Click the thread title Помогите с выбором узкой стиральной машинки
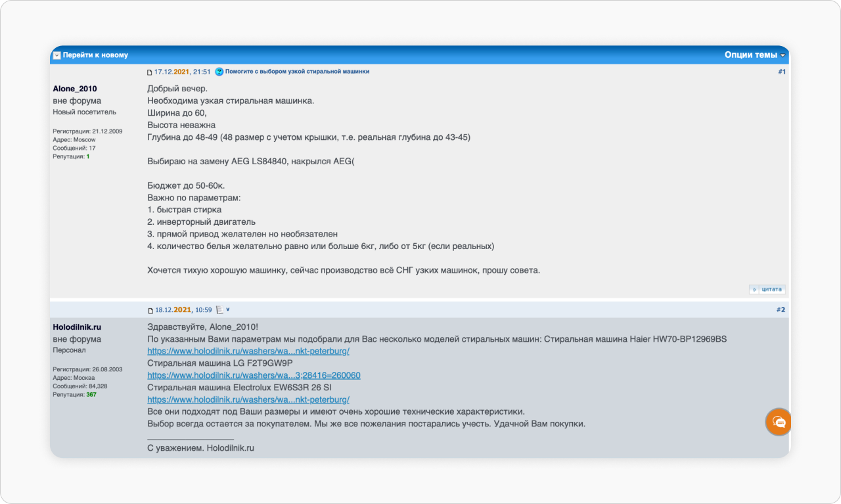The image size is (841, 504). [297, 72]
